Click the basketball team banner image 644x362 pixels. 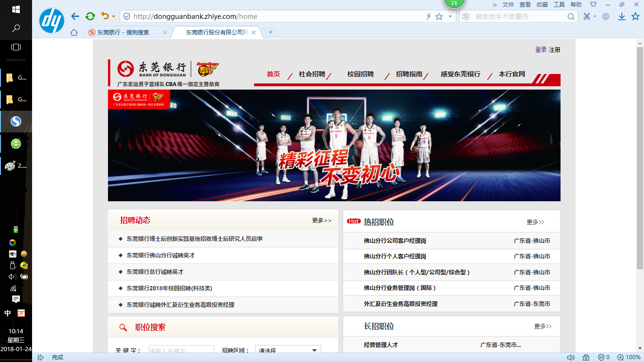point(334,145)
